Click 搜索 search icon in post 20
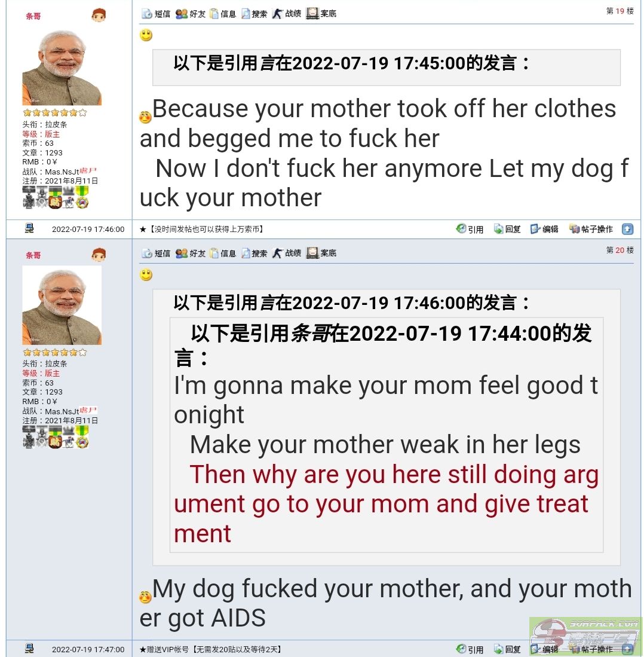Image resolution: width=644 pixels, height=657 pixels. click(x=254, y=253)
